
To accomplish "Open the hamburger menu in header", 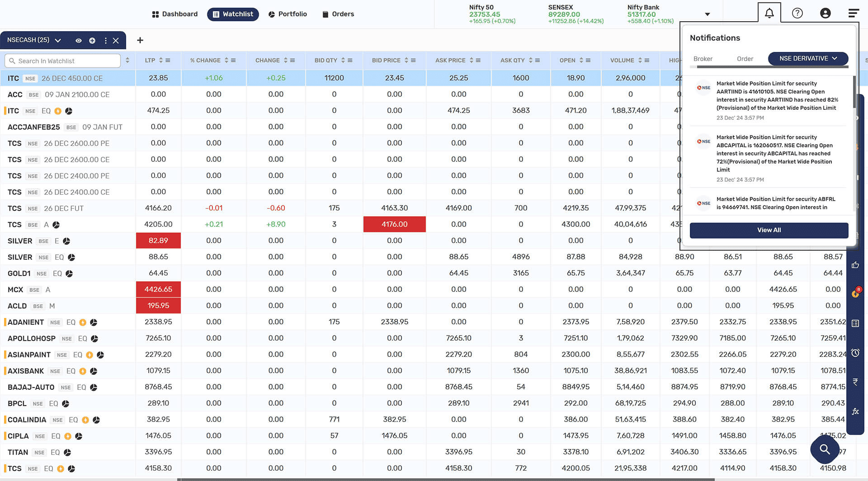I will point(853,13).
